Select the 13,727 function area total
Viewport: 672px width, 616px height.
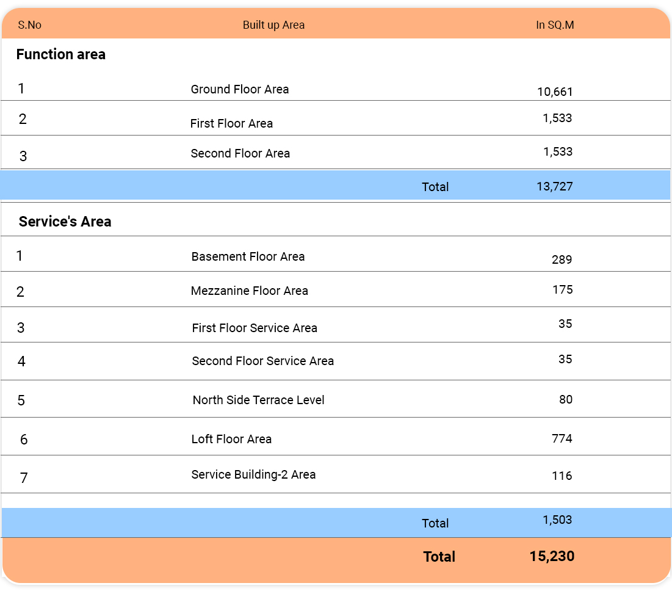555,186
